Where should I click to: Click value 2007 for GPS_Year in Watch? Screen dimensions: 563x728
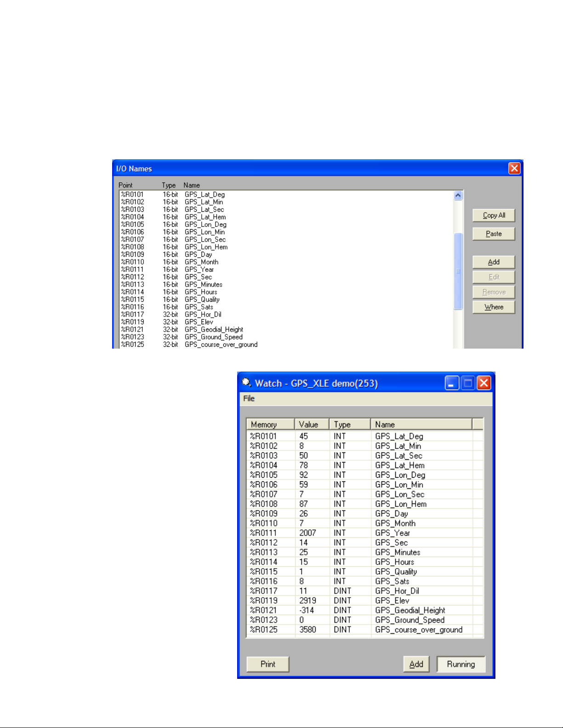(x=308, y=533)
